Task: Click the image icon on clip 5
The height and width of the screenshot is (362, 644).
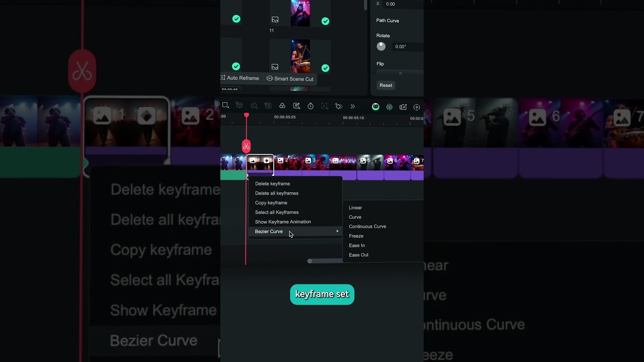Action: coord(363,160)
